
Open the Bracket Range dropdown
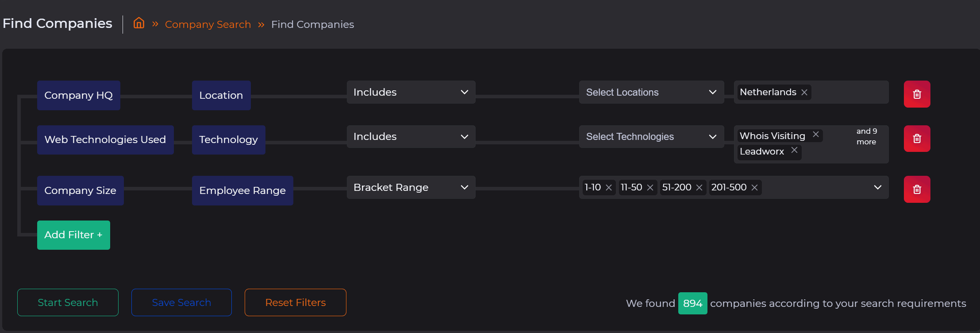(411, 187)
